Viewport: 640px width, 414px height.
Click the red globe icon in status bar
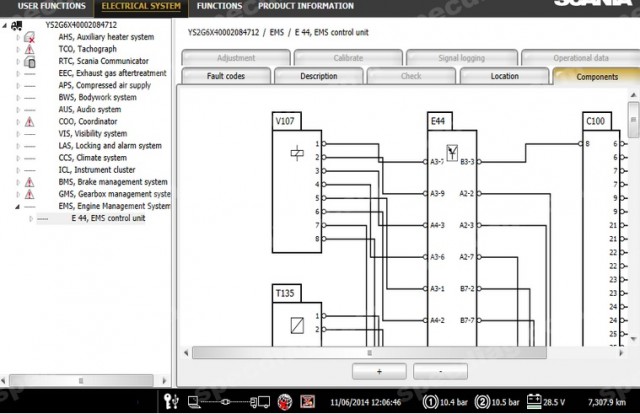point(285,402)
